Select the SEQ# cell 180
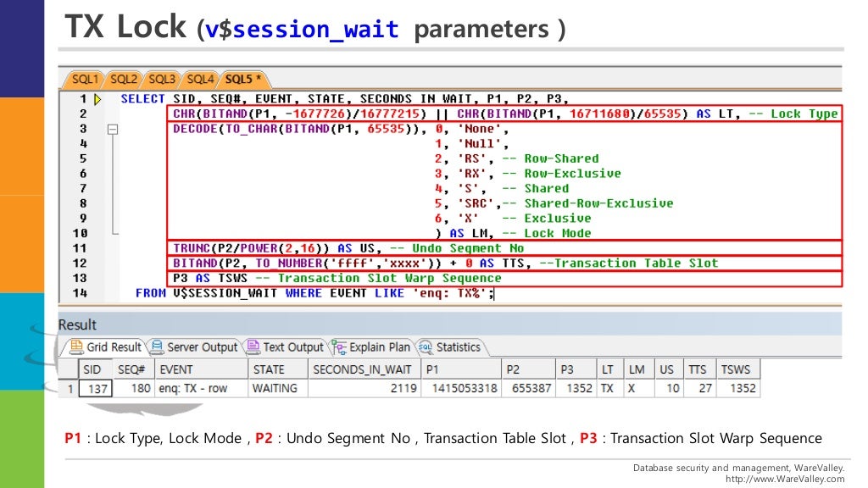The width and height of the screenshot is (868, 488). [x=133, y=388]
